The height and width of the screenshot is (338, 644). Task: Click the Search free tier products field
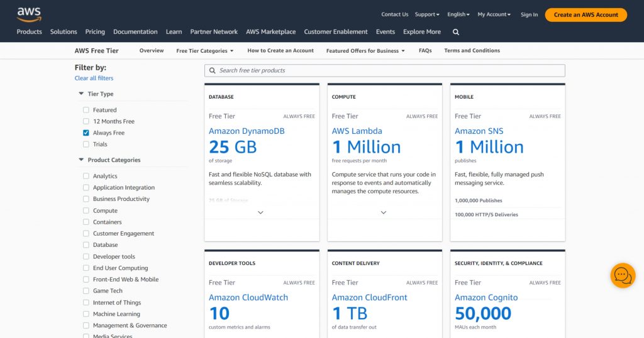click(x=385, y=70)
